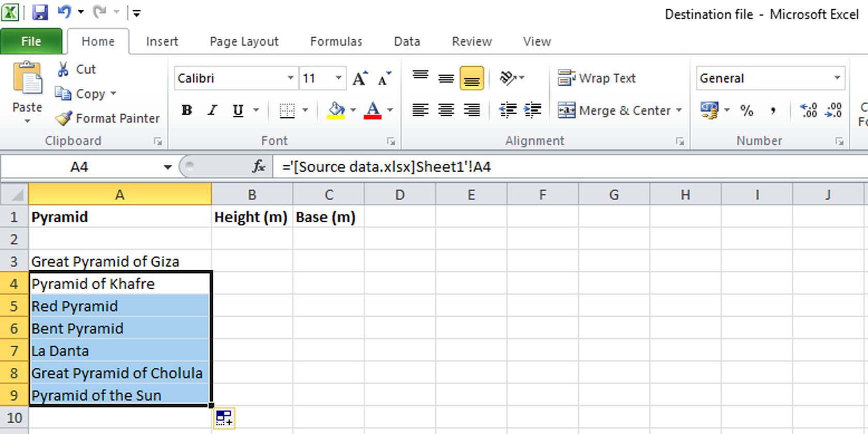The height and width of the screenshot is (434, 868).
Task: Increase decimal places
Action: pyautogui.click(x=809, y=110)
